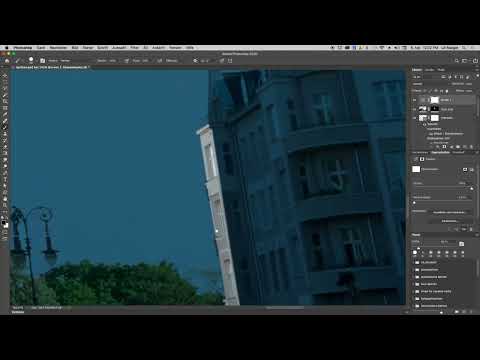Viewport: 480px width, 360px height.
Task: Select the Clone Stamp tool
Action: tap(5, 134)
